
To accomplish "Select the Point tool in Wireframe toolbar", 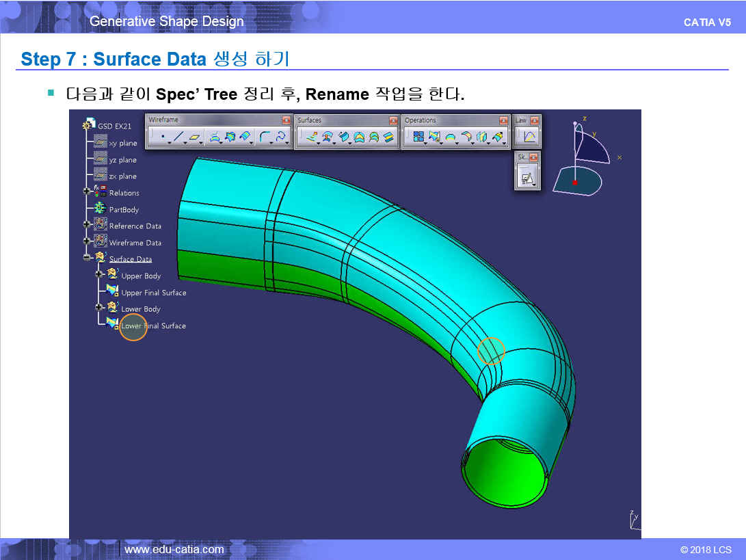I will (x=163, y=137).
